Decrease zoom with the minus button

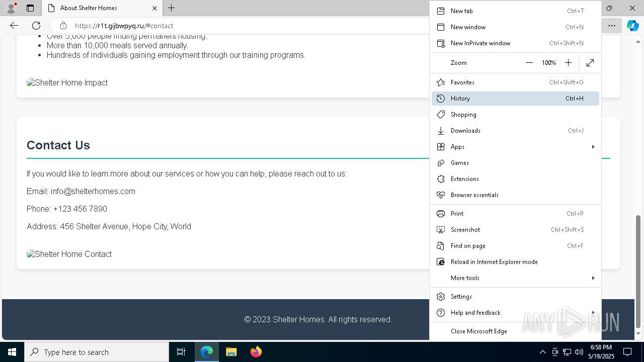tap(529, 63)
